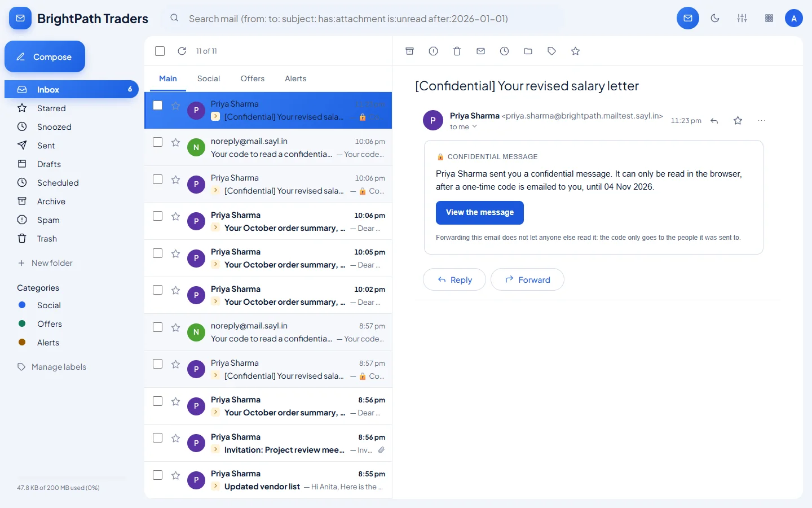Focus the Search mail field

364,19
